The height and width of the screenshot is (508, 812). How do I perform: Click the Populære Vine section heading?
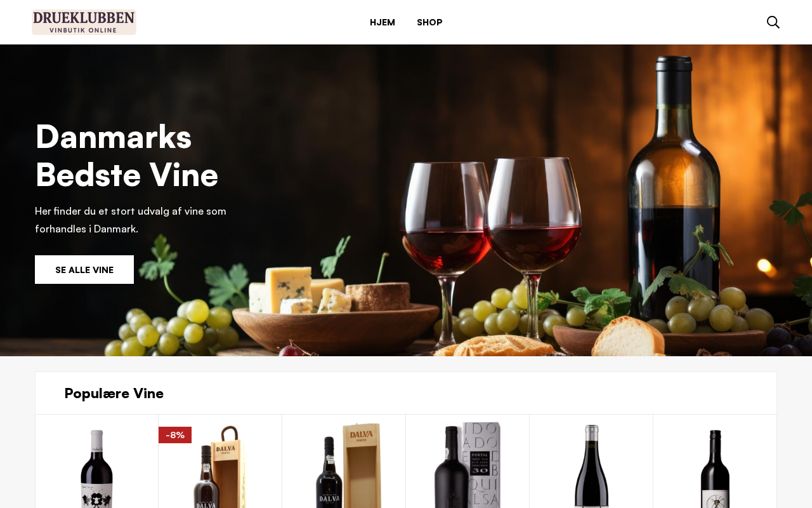114,393
